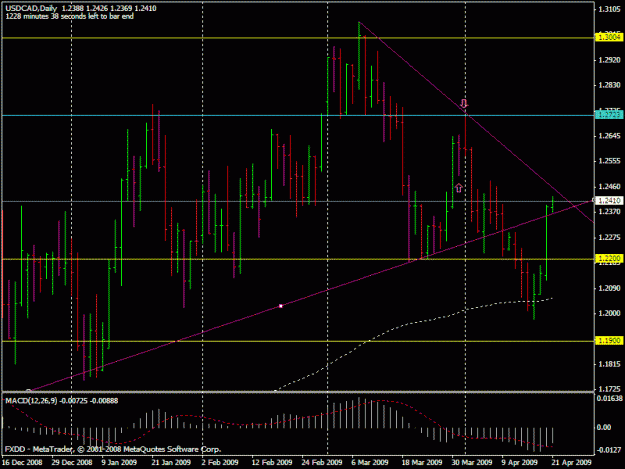The image size is (625, 469).
Task: Select the cyan 1.2723 level label
Action: pos(608,115)
